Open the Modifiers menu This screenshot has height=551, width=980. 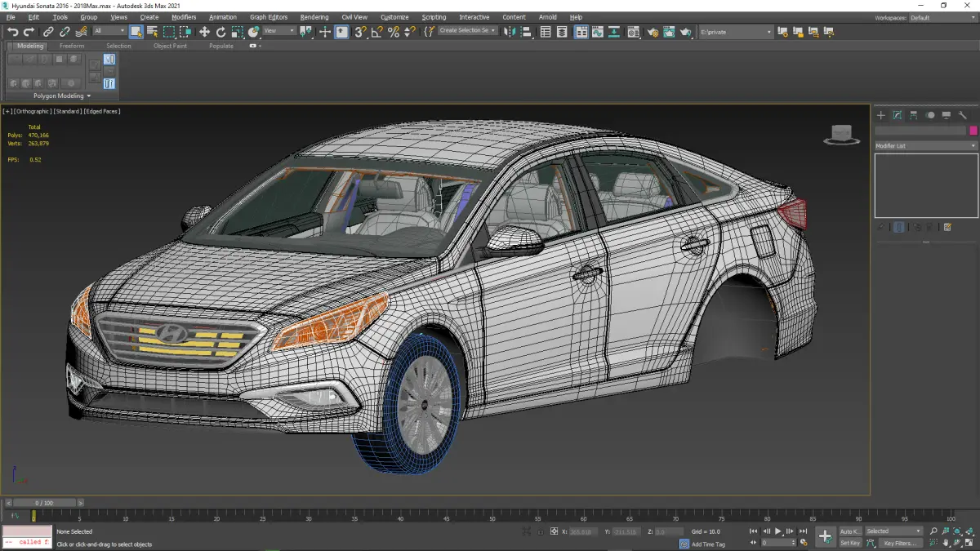coord(184,17)
